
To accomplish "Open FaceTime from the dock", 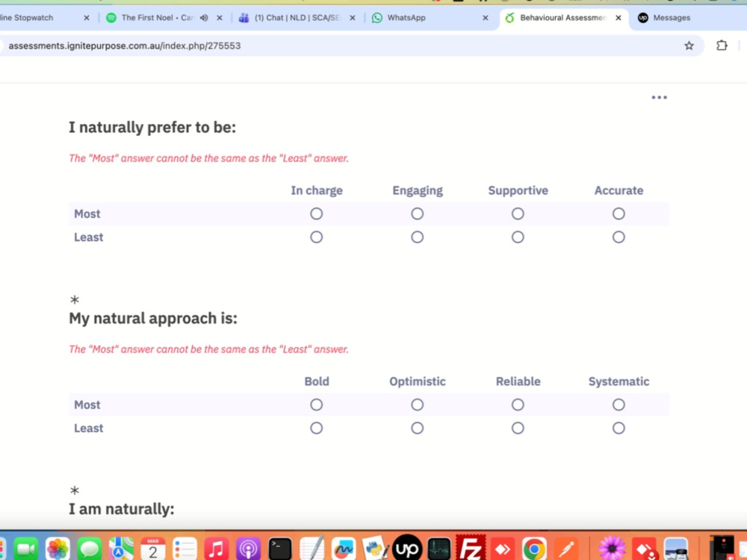I will [25, 549].
